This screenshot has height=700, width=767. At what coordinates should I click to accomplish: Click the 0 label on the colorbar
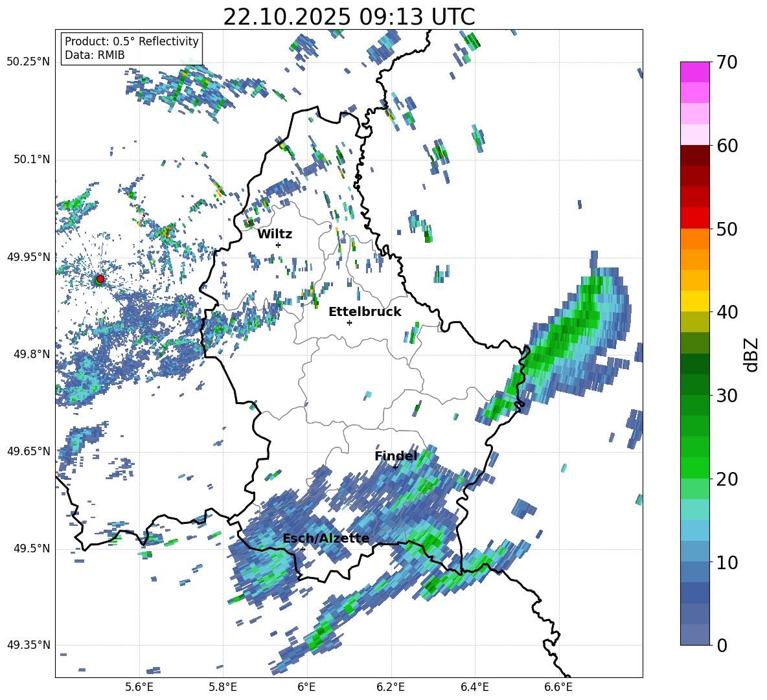coord(722,645)
